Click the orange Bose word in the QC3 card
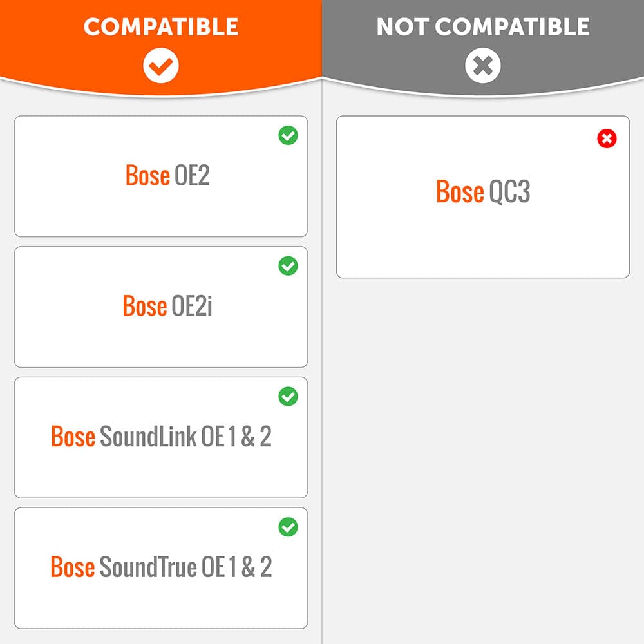Screen dimensions: 644x644 coord(460,192)
